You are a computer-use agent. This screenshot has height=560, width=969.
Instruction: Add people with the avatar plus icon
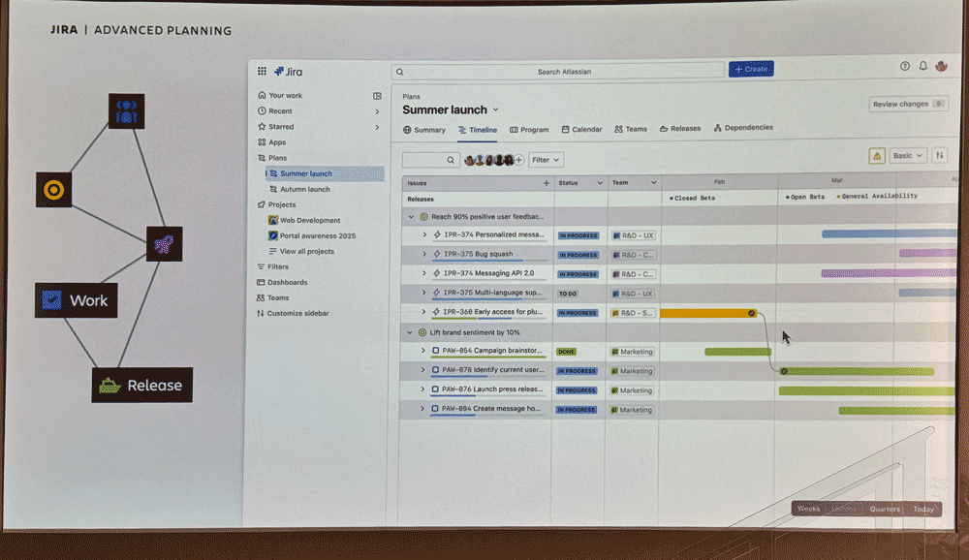518,160
